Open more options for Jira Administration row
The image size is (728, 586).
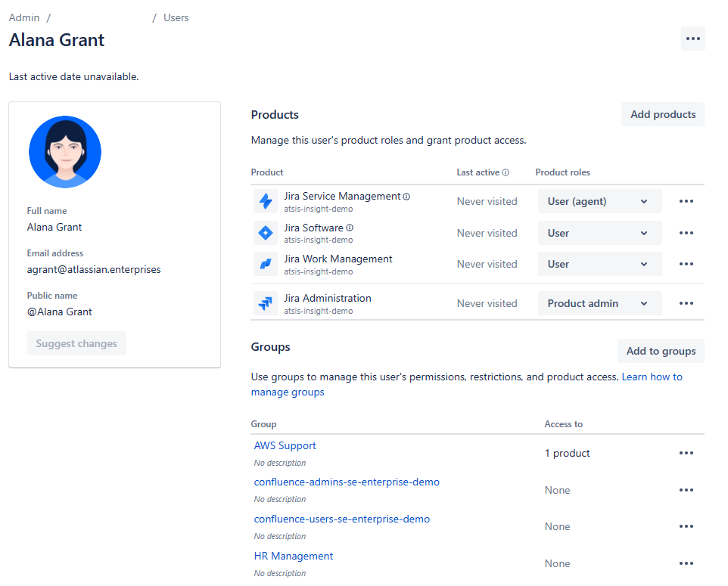click(x=686, y=303)
